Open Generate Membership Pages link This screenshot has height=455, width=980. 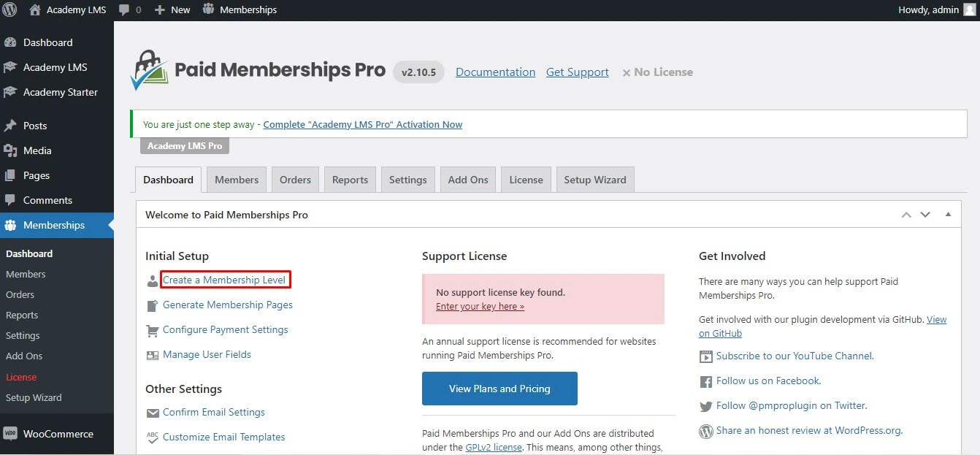tap(228, 305)
